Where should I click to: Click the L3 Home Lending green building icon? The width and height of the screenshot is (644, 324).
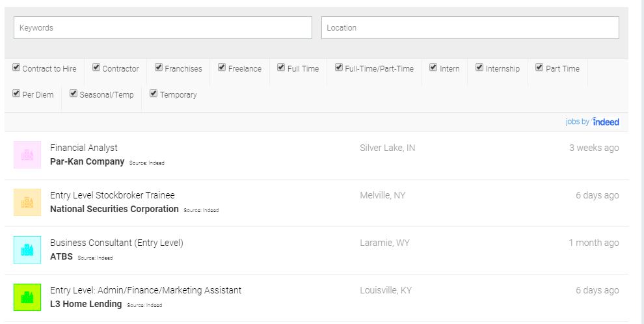coord(27,297)
